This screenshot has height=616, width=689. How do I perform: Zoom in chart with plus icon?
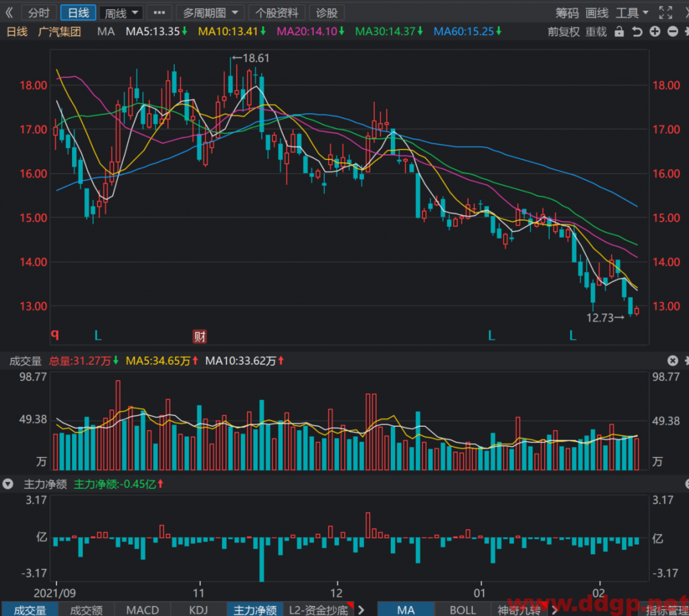coord(655,32)
